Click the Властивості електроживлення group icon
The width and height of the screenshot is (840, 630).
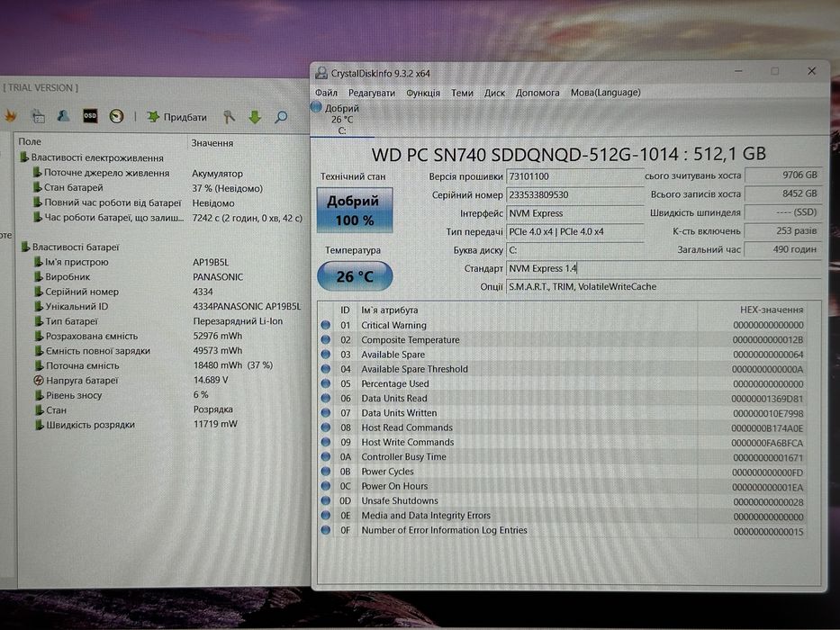(x=24, y=157)
